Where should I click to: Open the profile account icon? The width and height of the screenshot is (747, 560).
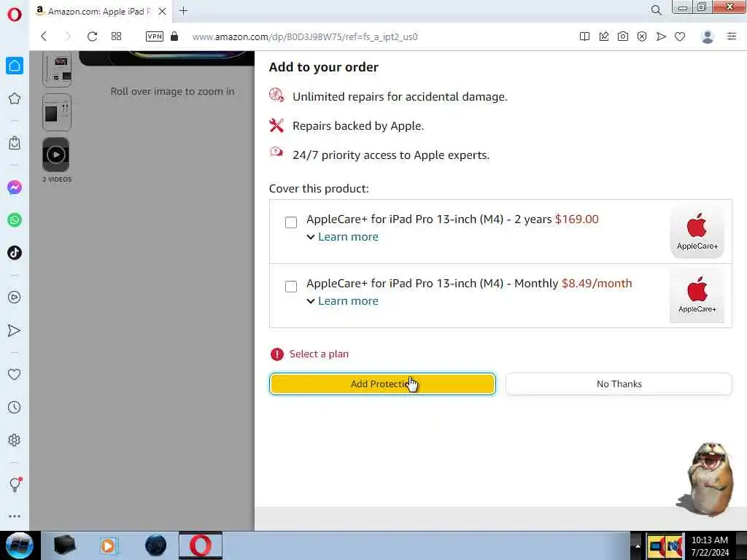(x=708, y=36)
